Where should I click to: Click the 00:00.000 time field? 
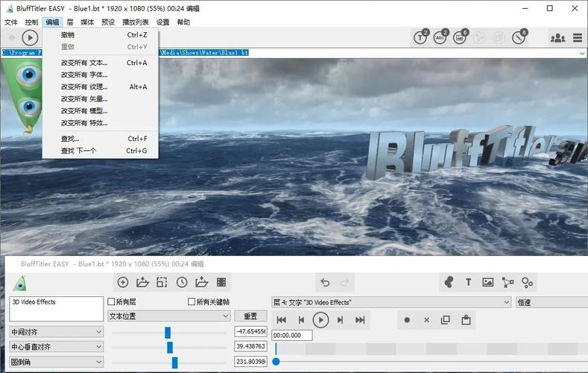292,335
